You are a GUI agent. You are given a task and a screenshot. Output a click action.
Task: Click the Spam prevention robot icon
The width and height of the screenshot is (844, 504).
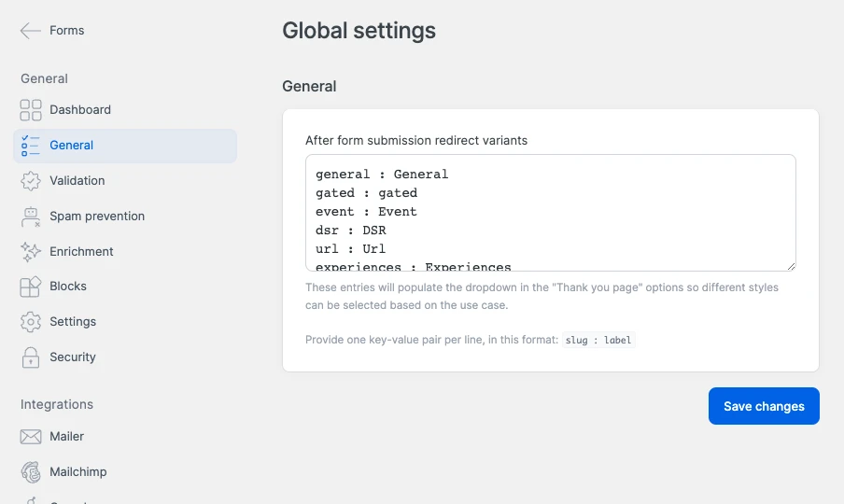tap(31, 217)
